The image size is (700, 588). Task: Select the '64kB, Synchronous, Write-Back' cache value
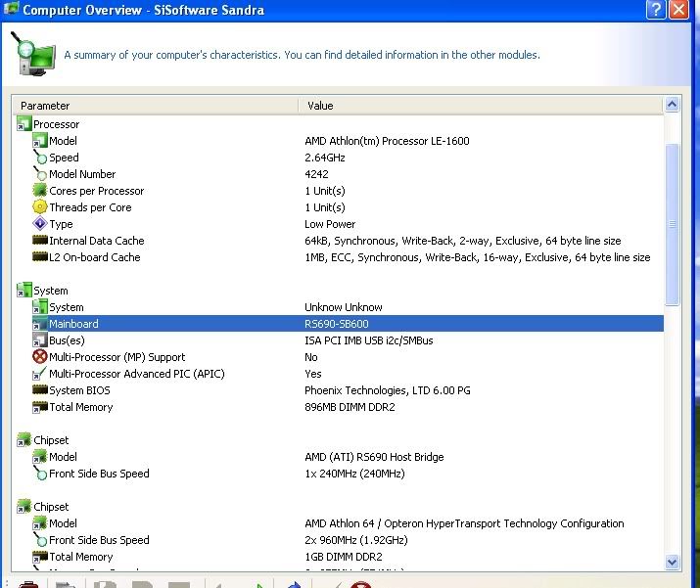coord(463,241)
